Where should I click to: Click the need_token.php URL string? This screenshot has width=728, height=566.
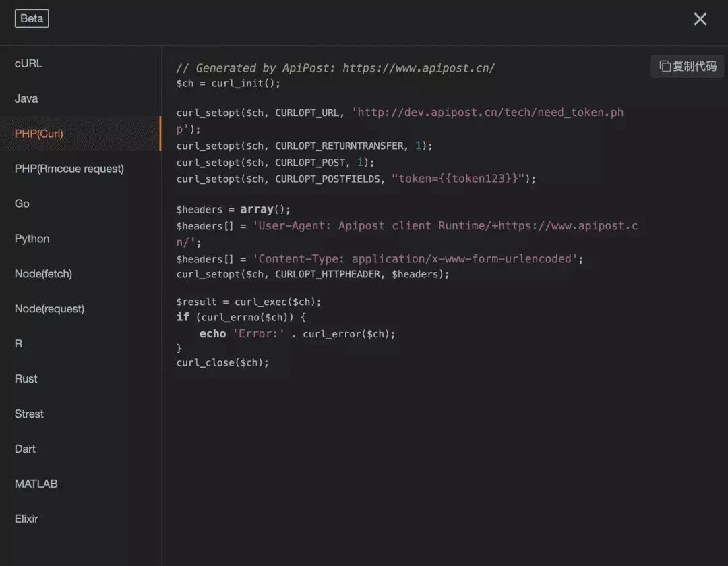click(x=487, y=113)
